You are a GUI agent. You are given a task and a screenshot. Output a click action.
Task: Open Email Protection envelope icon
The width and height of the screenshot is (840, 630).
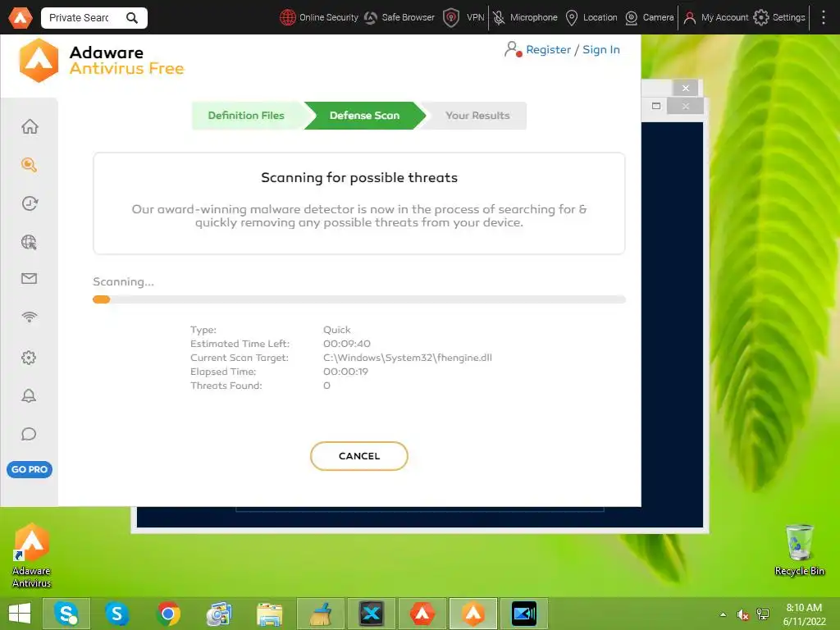(x=30, y=279)
